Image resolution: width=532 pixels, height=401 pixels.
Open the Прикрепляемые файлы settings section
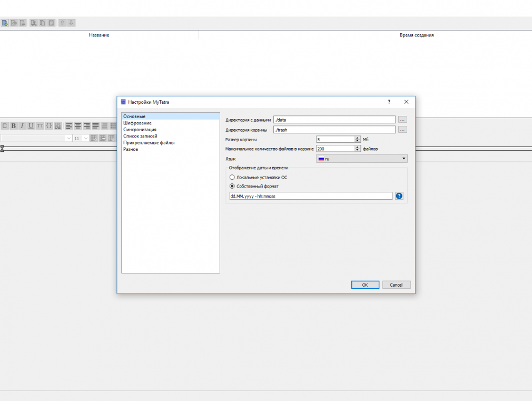click(171, 143)
